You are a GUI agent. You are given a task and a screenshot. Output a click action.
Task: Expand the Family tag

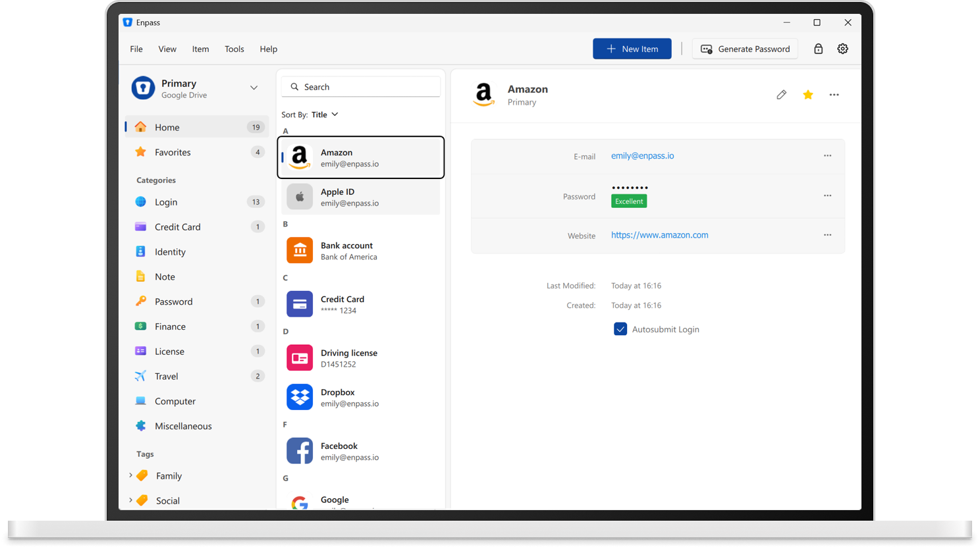point(130,475)
